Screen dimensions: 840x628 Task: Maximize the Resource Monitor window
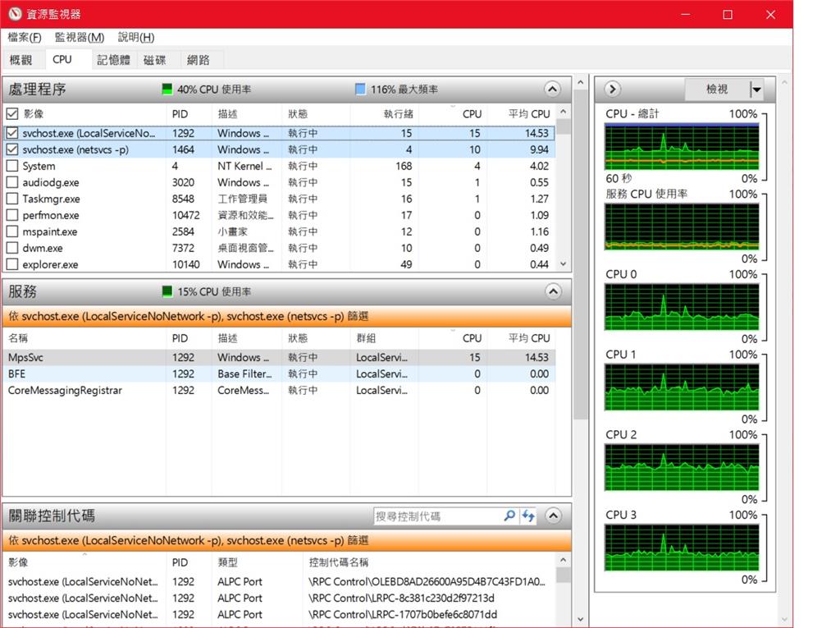pos(728,15)
